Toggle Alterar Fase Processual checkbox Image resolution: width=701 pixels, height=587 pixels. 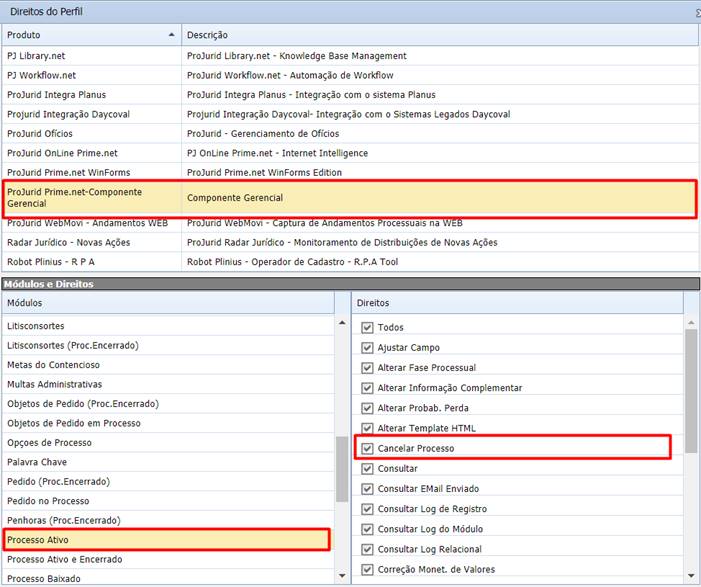(367, 368)
